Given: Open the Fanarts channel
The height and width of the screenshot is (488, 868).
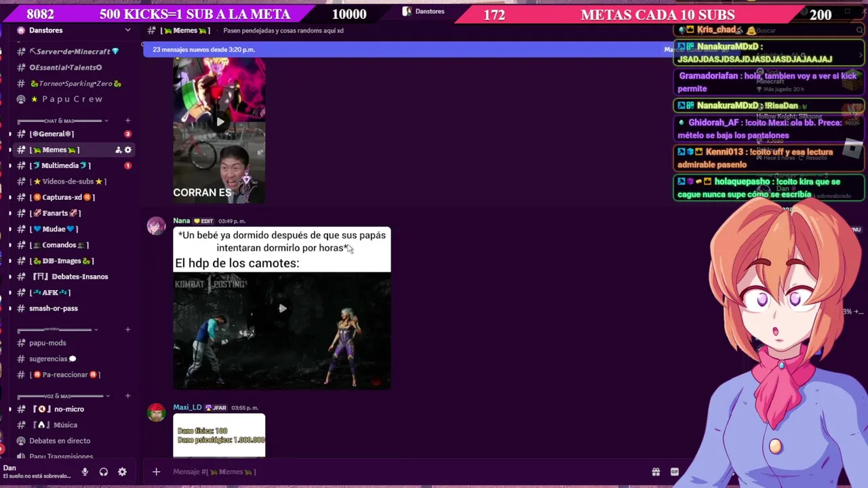Looking at the screenshot, I should [56, 213].
